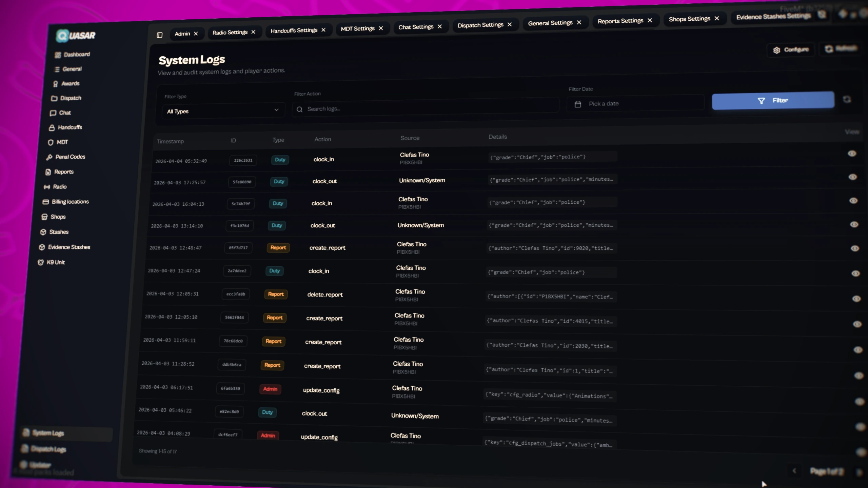This screenshot has height=488, width=868.
Task: Show details for the 05f7d717 create_report row
Action: [855, 248]
